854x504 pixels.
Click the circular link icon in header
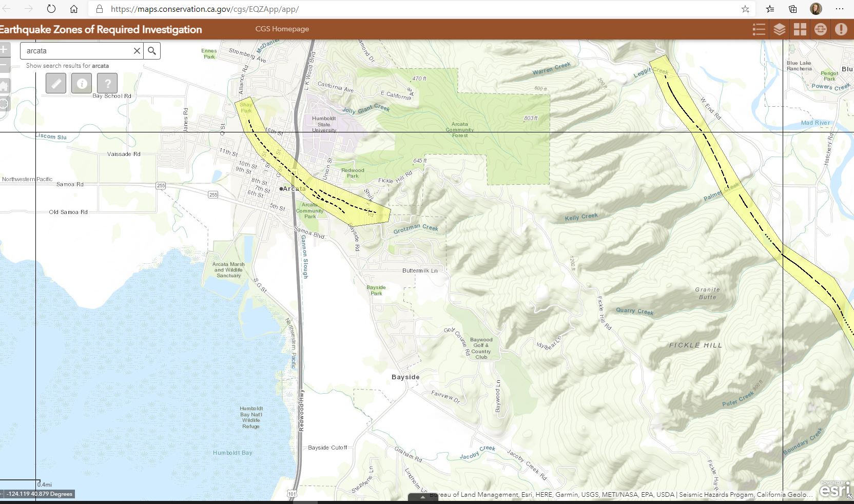[820, 29]
